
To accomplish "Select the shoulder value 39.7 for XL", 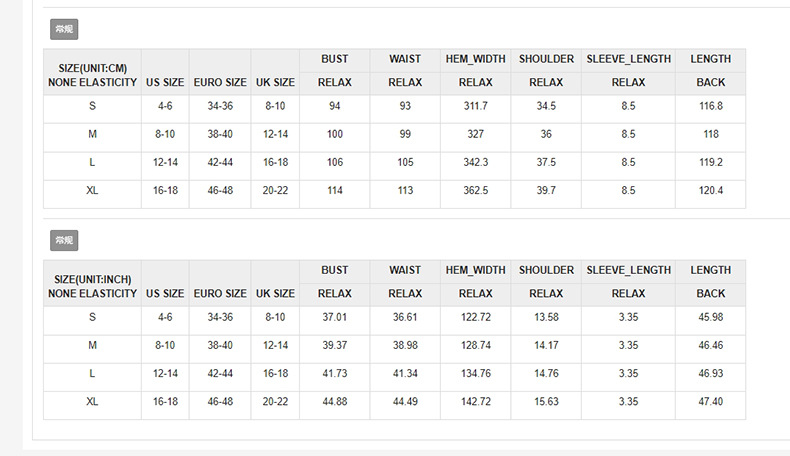I will coord(546,190).
